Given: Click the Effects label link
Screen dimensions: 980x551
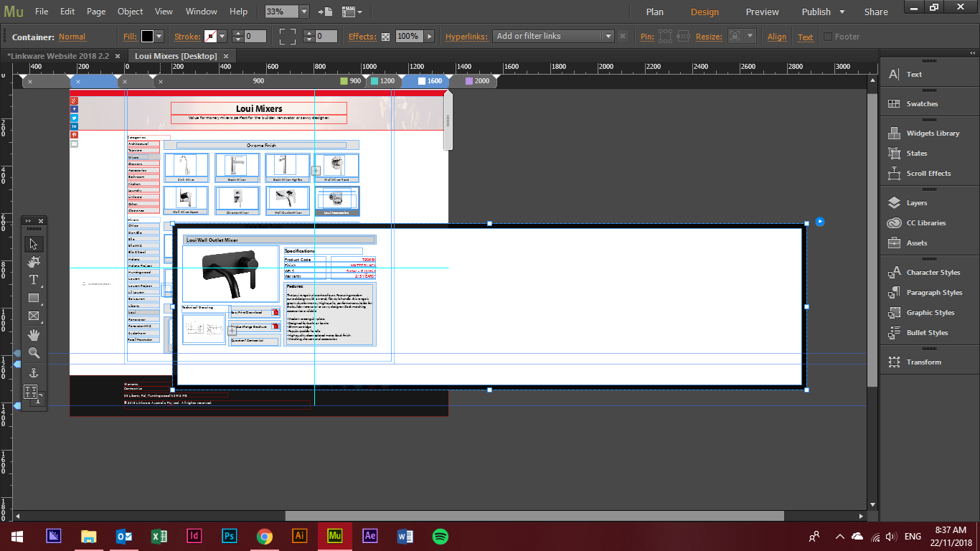Looking at the screenshot, I should click(362, 37).
